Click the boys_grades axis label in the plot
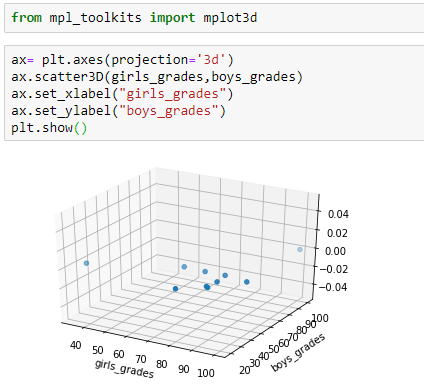Image resolution: width=424 pixels, height=388 pixels. click(298, 353)
